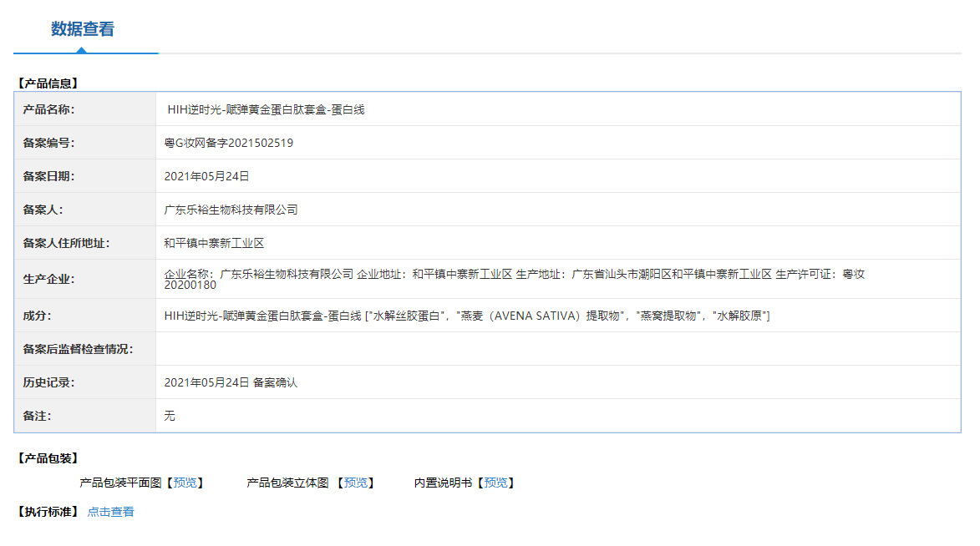Select the product name HIH逆时光-赋弹黄金蛋白肽套盒-蛋白线

266,110
